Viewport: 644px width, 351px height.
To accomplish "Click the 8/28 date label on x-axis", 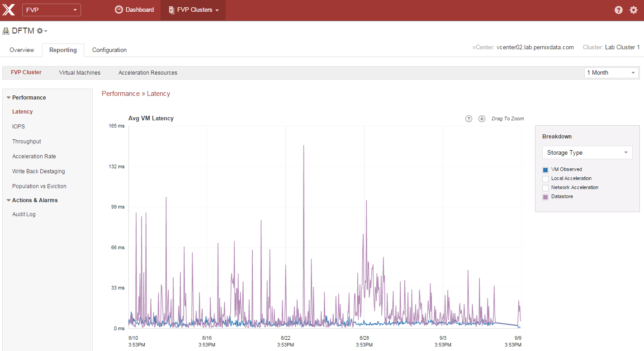I will [364, 338].
